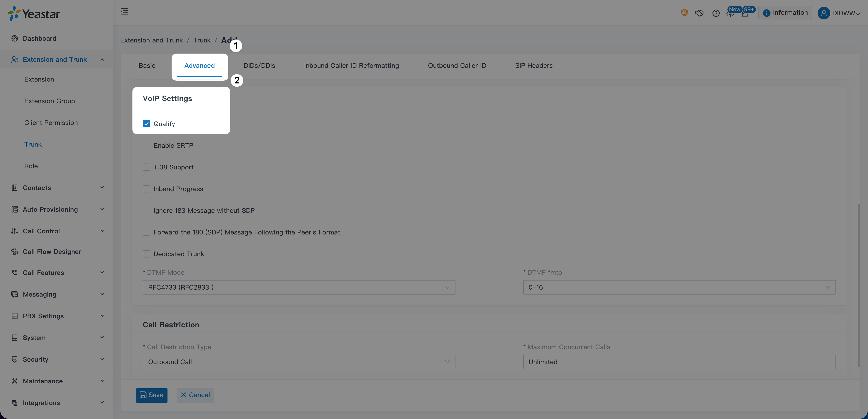Click the Maximum Concurrent Calls field
This screenshot has width=868, height=419.
pos(679,362)
